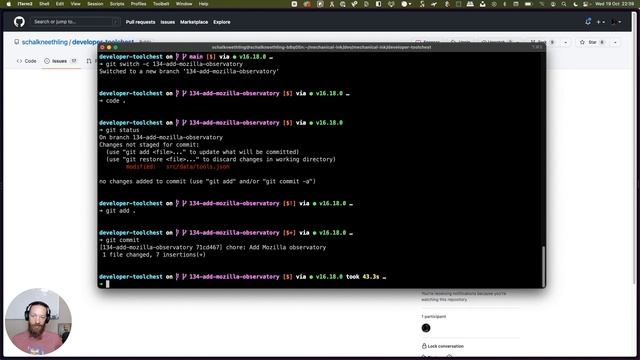Click the 'use git add <file>' hint line

(202, 152)
